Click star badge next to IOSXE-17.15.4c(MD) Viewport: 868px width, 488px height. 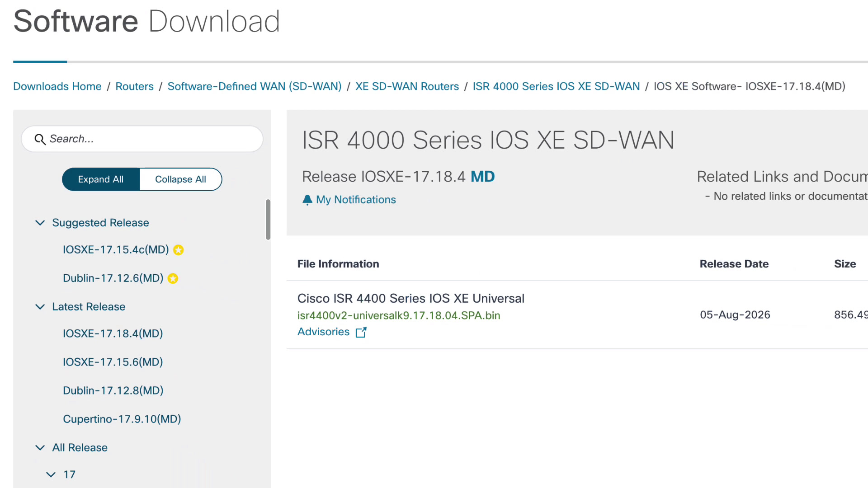[x=179, y=250]
